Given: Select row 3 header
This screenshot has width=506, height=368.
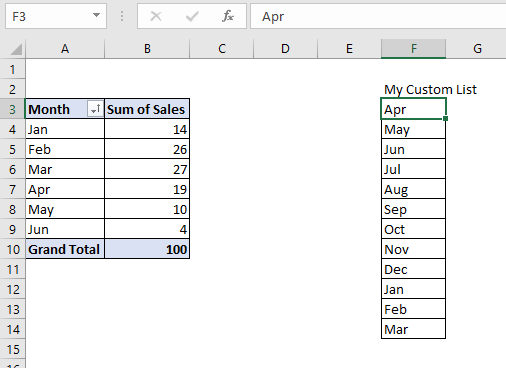Looking at the screenshot, I should tap(13, 109).
